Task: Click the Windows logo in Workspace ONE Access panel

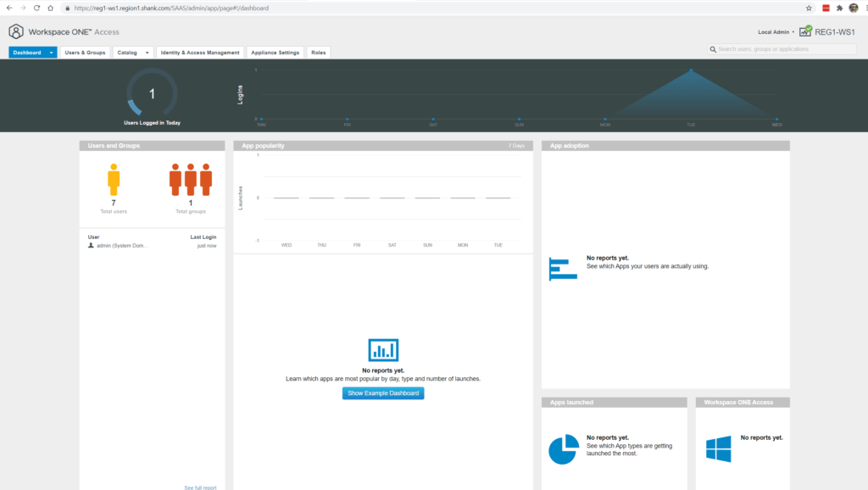Action: pos(719,448)
